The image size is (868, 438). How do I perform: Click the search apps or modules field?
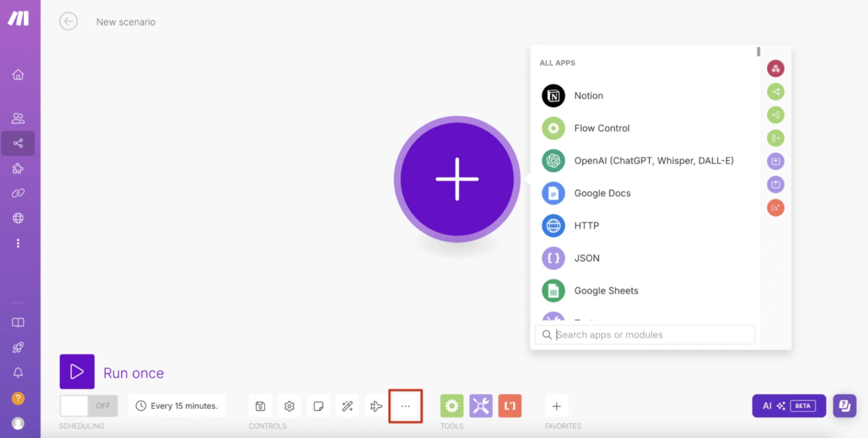[651, 335]
